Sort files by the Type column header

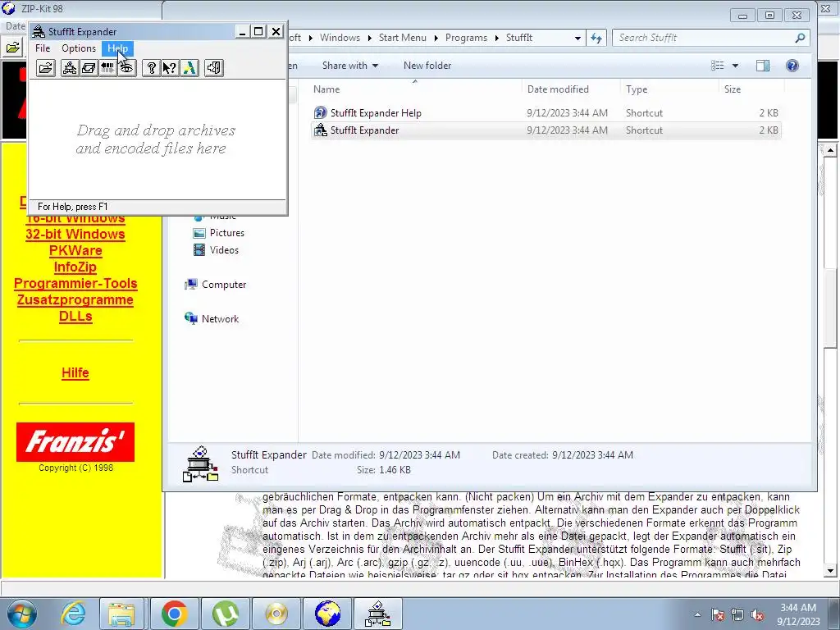(x=637, y=89)
